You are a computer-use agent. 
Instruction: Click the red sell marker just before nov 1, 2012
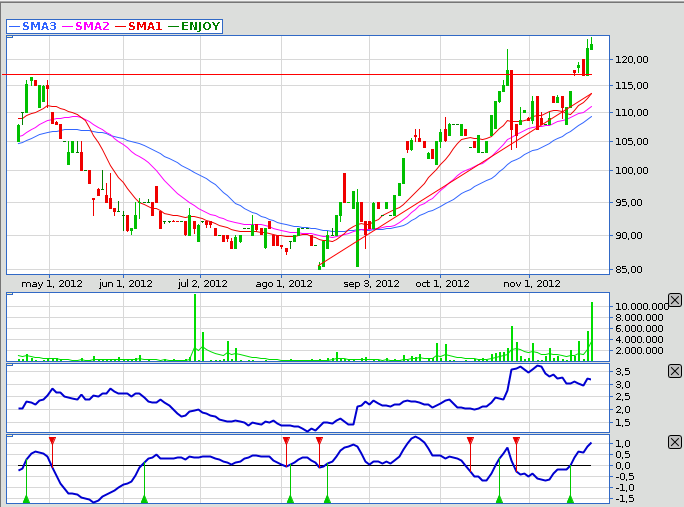tap(516, 440)
